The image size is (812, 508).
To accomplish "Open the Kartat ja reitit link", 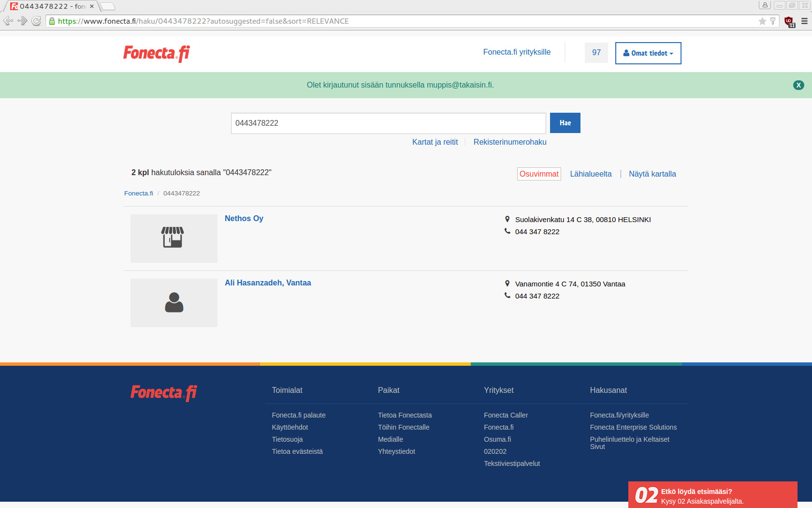I will pos(435,142).
